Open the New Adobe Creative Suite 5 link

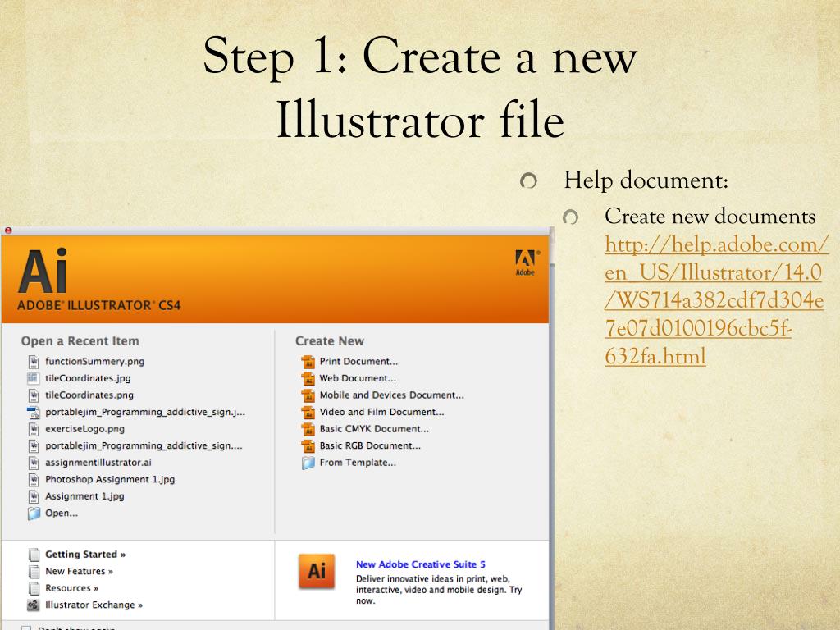pos(421,564)
